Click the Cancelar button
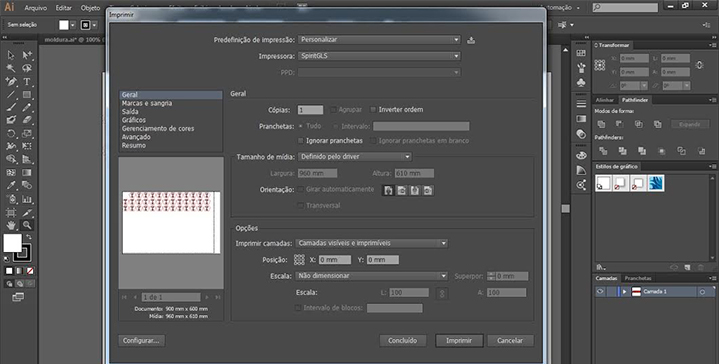 pyautogui.click(x=510, y=341)
